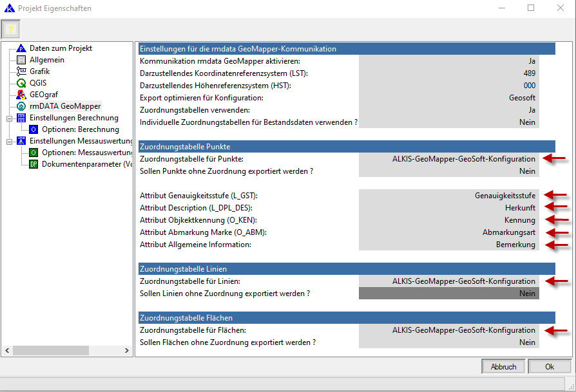
Task: Edit the Koordinatenreferenzsystem (LST) value 489
Action: click(448, 73)
